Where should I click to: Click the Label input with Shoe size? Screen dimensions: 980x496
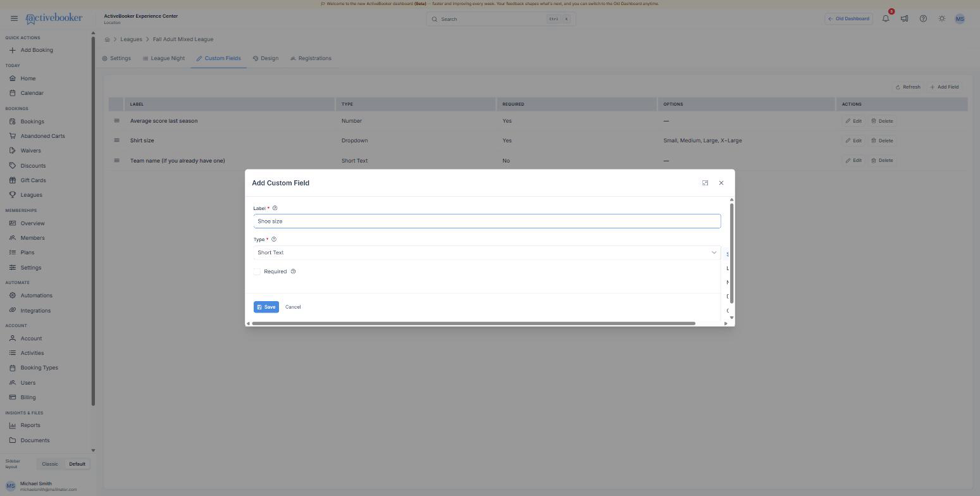(x=487, y=221)
